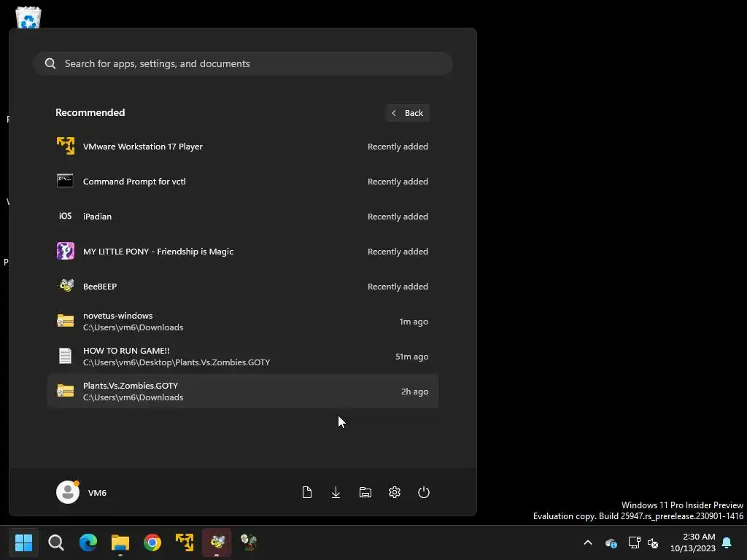
Task: Click VMware Workstation icon in Recommended list
Action: coord(65,146)
